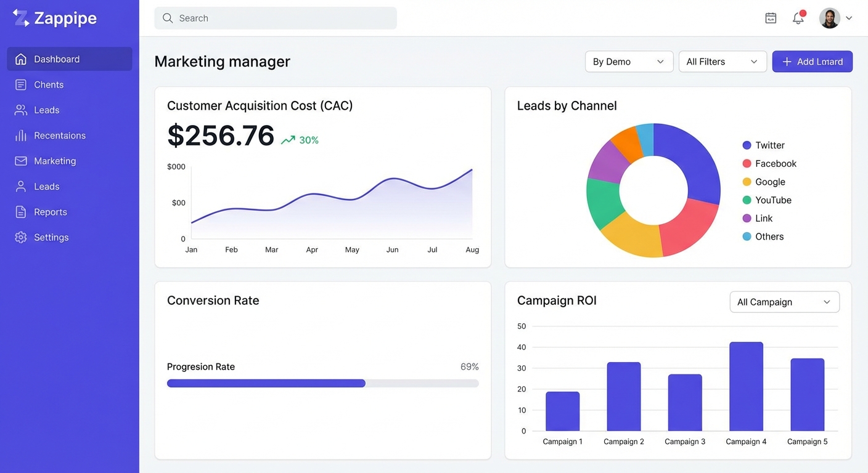Expand the profile avatar menu
Viewport: 868px width, 473px height.
832,18
